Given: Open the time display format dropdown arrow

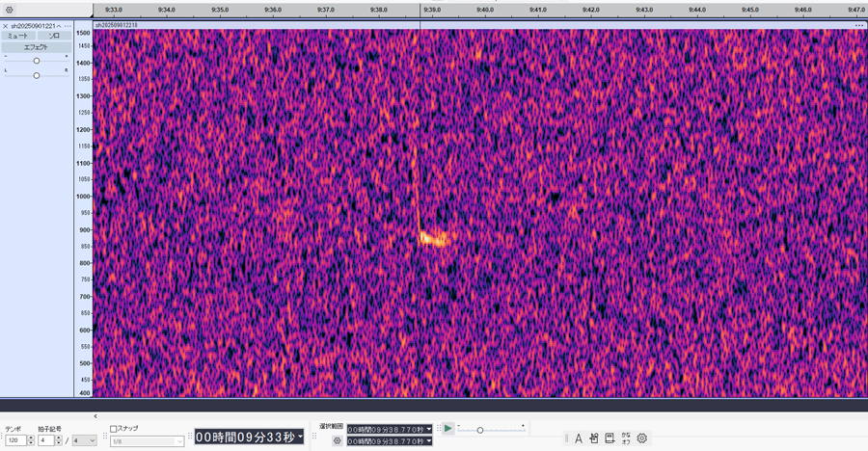Looking at the screenshot, I should click(300, 437).
